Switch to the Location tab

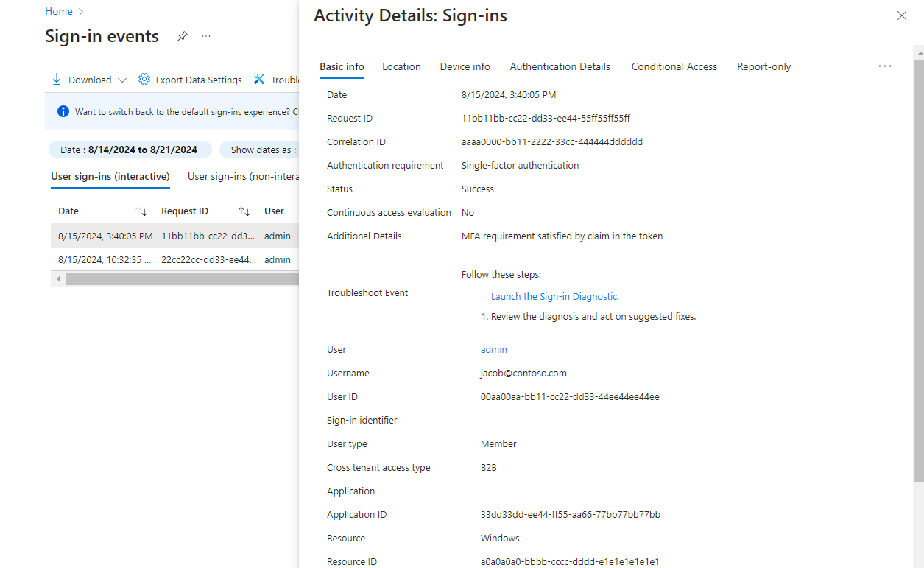tap(401, 66)
